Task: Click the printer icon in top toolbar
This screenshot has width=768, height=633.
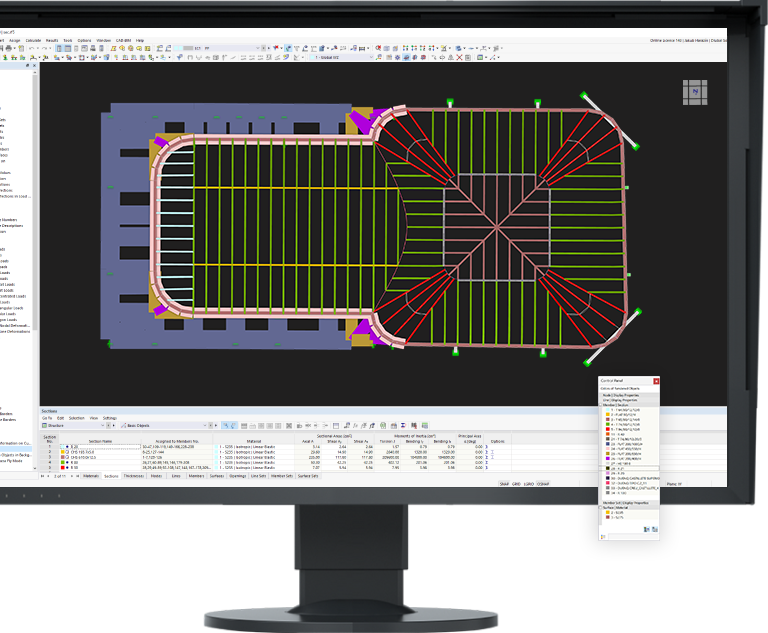Action: [x=8, y=49]
